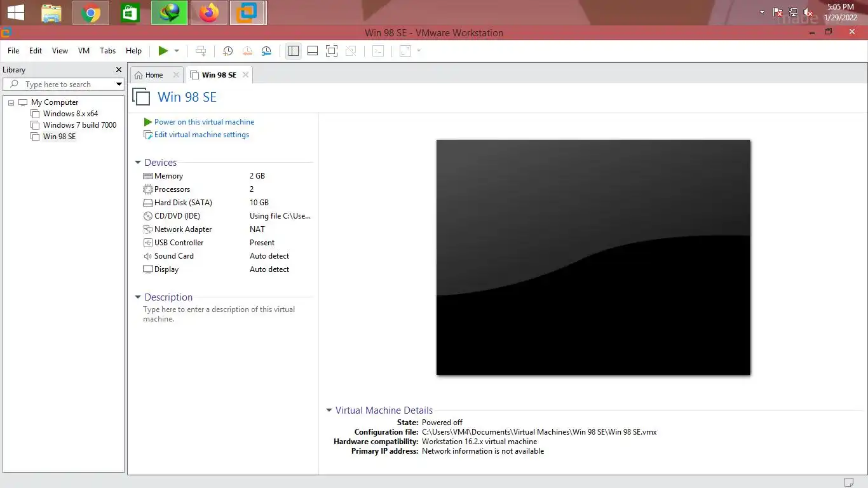Open Firefox from the taskbar
868x488 pixels.
click(208, 13)
